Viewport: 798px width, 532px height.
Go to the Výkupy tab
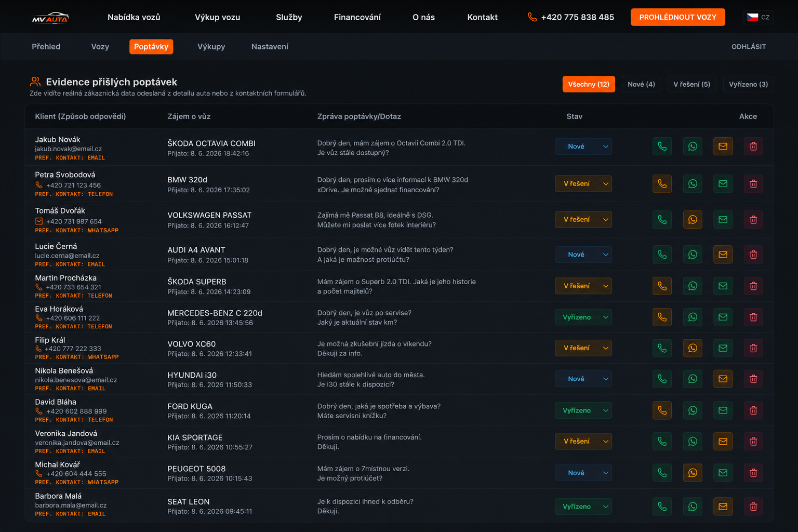211,47
